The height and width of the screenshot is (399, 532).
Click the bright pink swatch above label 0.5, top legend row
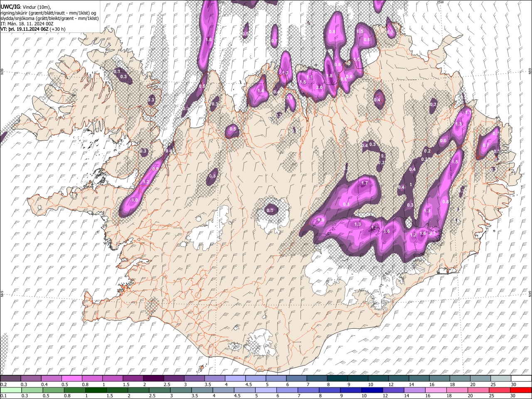[x=71, y=379]
